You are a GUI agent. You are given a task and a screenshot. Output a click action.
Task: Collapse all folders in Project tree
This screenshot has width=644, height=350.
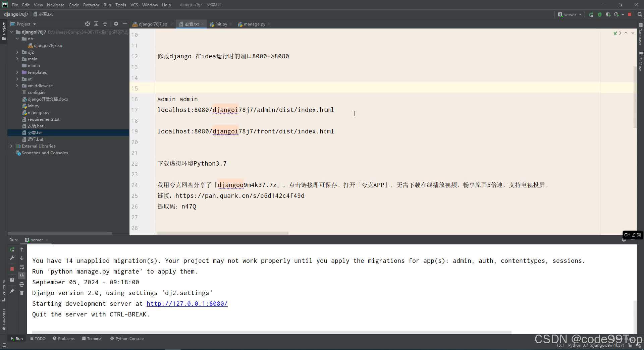[x=105, y=24]
